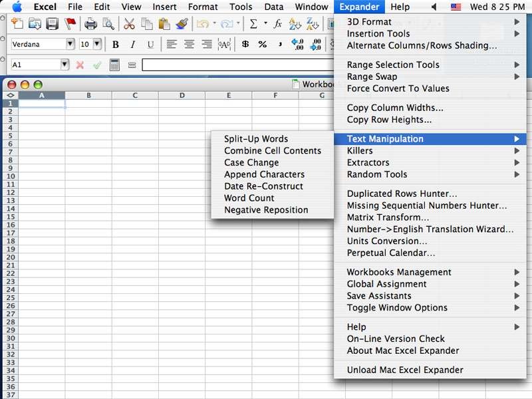Click About Mac Excel Expander
Viewport: 532px width, 399px height.
[x=430, y=351]
